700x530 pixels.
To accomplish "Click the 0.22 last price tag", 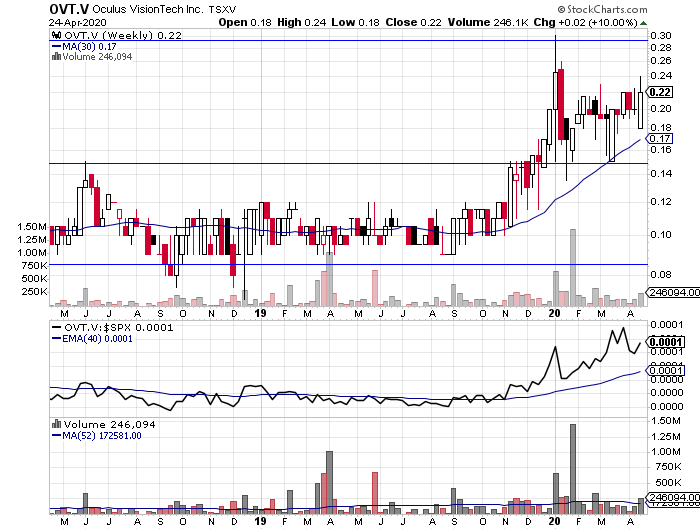I will coord(660,92).
